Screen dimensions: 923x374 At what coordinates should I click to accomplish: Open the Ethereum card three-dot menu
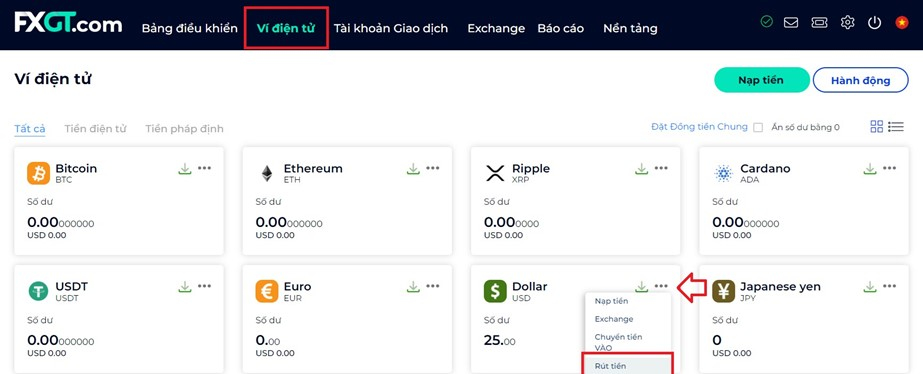coord(433,168)
